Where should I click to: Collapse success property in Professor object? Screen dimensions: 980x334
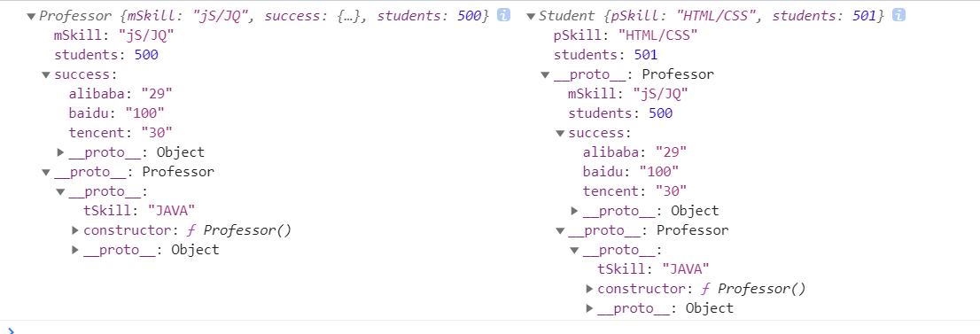(45, 75)
